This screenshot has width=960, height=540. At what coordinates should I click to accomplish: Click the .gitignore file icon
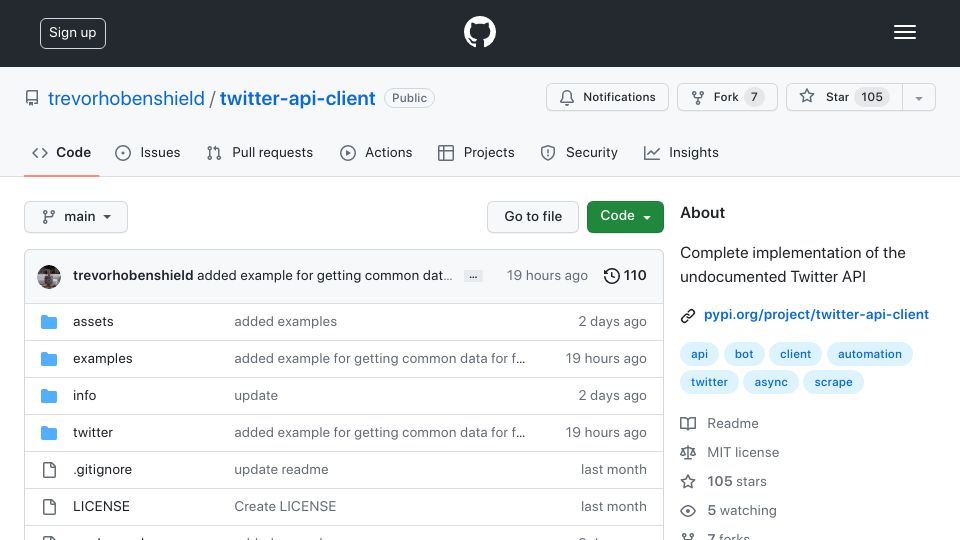[x=49, y=470]
